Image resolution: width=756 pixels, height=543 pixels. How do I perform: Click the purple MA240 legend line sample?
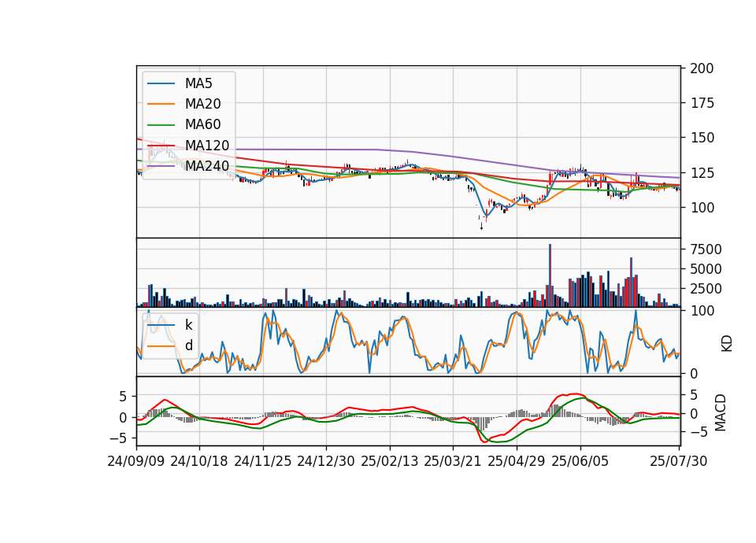pyautogui.click(x=161, y=166)
